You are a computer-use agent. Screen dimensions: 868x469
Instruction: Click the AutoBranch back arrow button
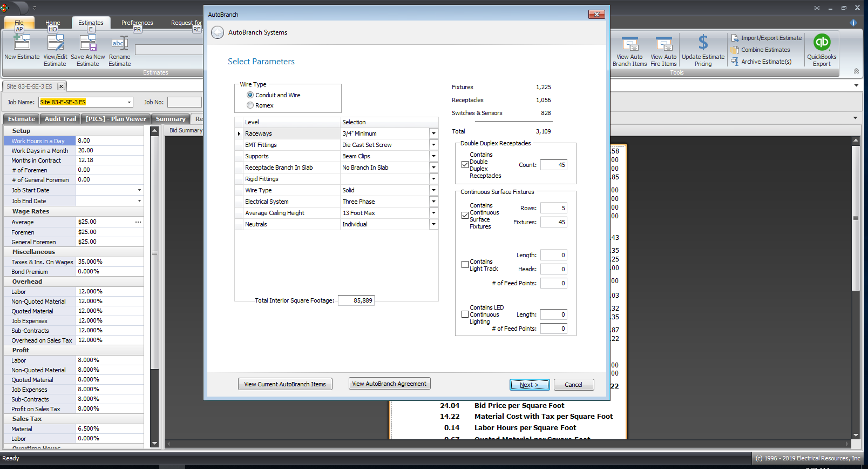(218, 32)
